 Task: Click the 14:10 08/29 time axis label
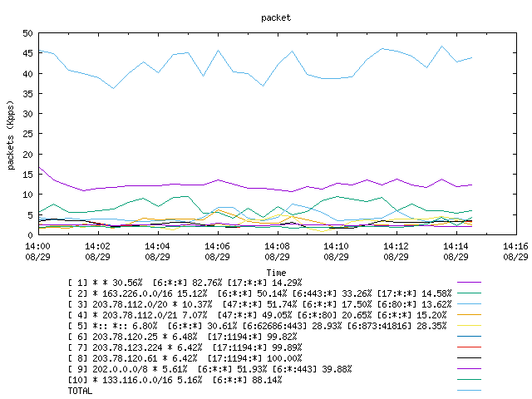336,251
